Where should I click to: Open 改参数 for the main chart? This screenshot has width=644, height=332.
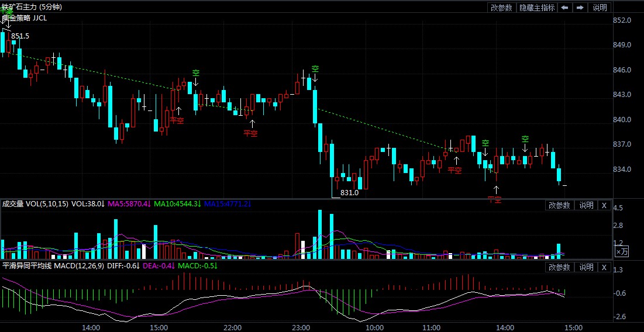click(501, 8)
